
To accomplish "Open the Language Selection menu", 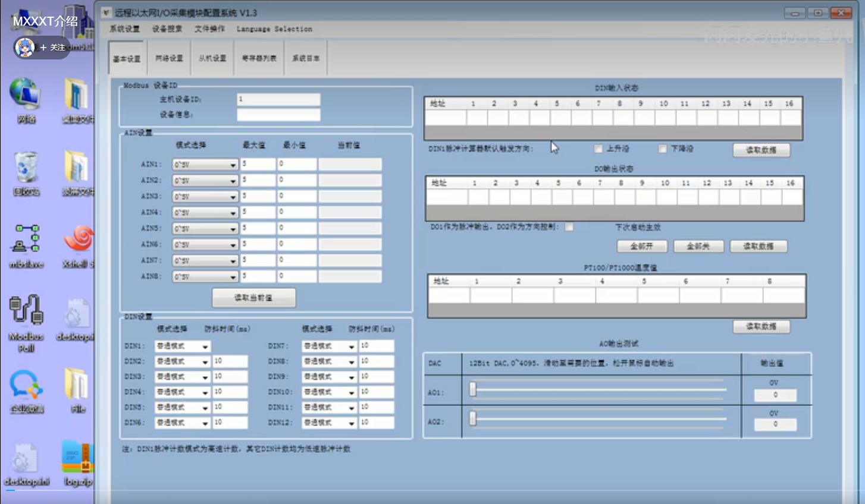I will 274,29.
